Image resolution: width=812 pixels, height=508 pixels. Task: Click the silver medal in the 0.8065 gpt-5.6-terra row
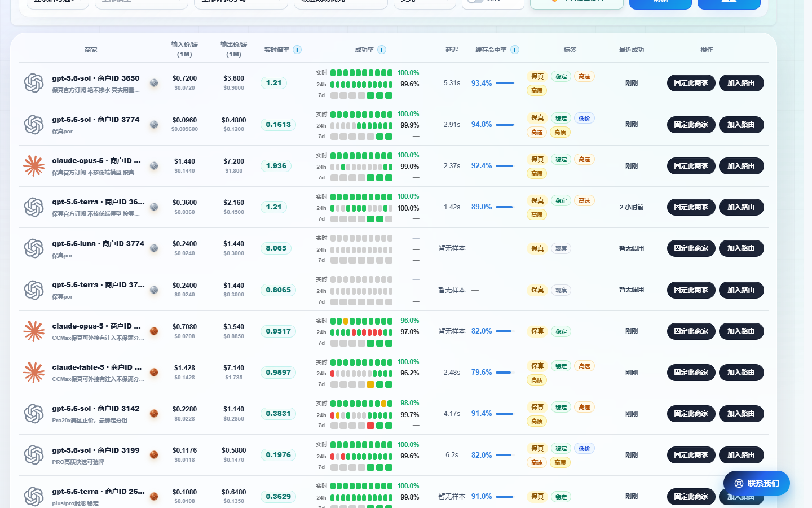pyautogui.click(x=154, y=290)
